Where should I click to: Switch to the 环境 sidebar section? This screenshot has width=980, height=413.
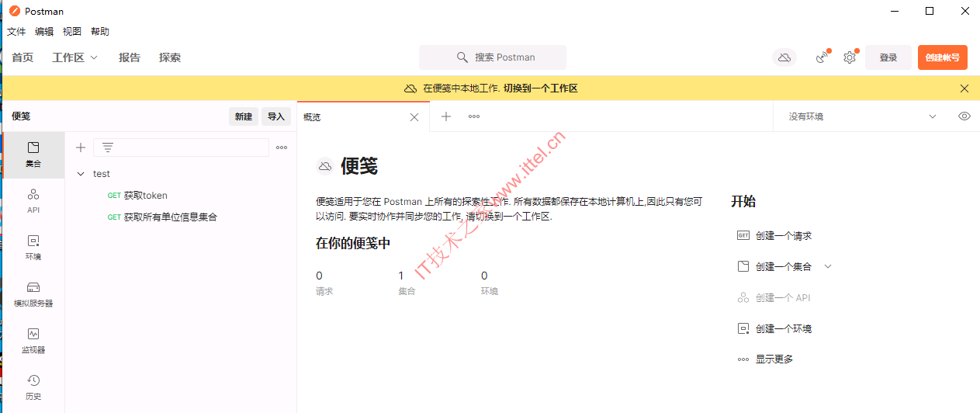click(x=33, y=248)
